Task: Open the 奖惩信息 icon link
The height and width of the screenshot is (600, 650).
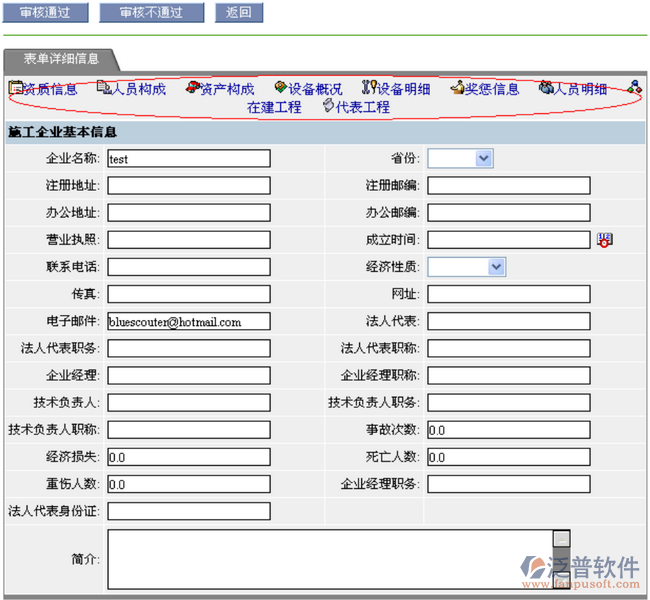Action: pyautogui.click(x=457, y=88)
